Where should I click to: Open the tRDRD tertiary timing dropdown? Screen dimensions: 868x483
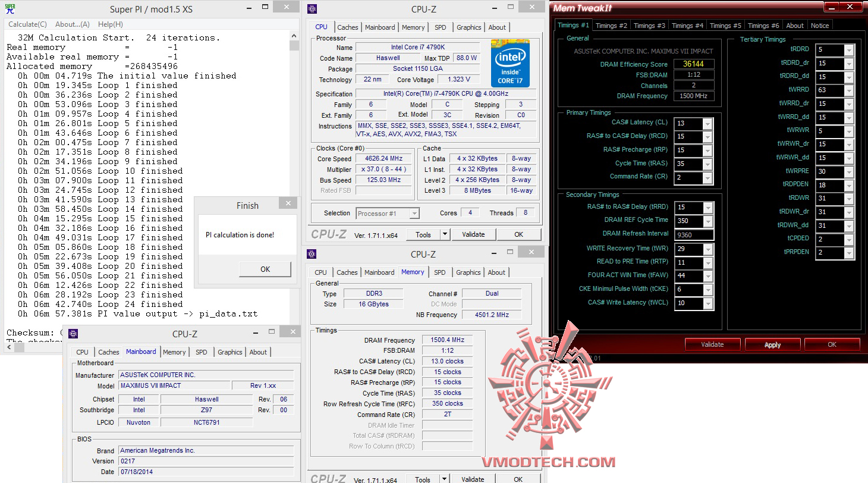tap(849, 50)
